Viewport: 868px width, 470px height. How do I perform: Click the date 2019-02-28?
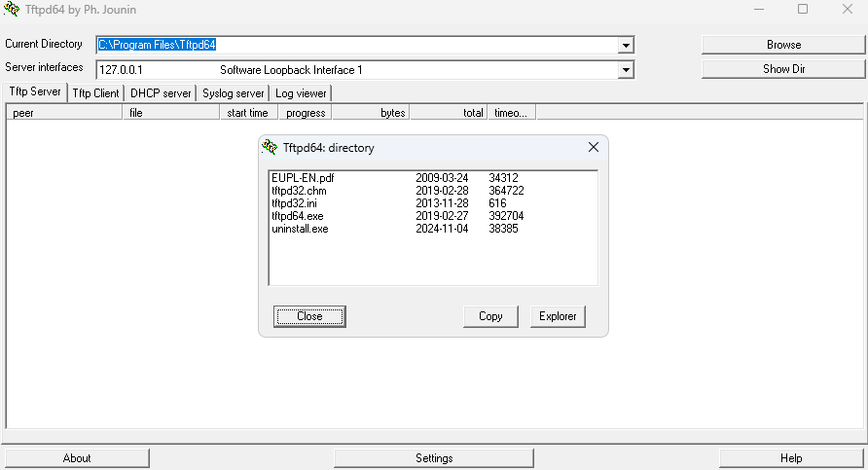pyautogui.click(x=442, y=191)
